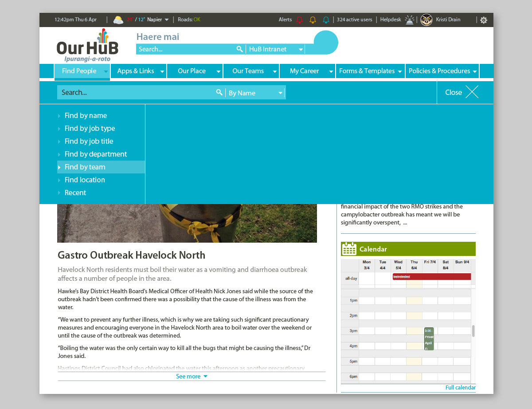Select Find by team
Image resolution: width=532 pixels, height=409 pixels.
(101, 167)
